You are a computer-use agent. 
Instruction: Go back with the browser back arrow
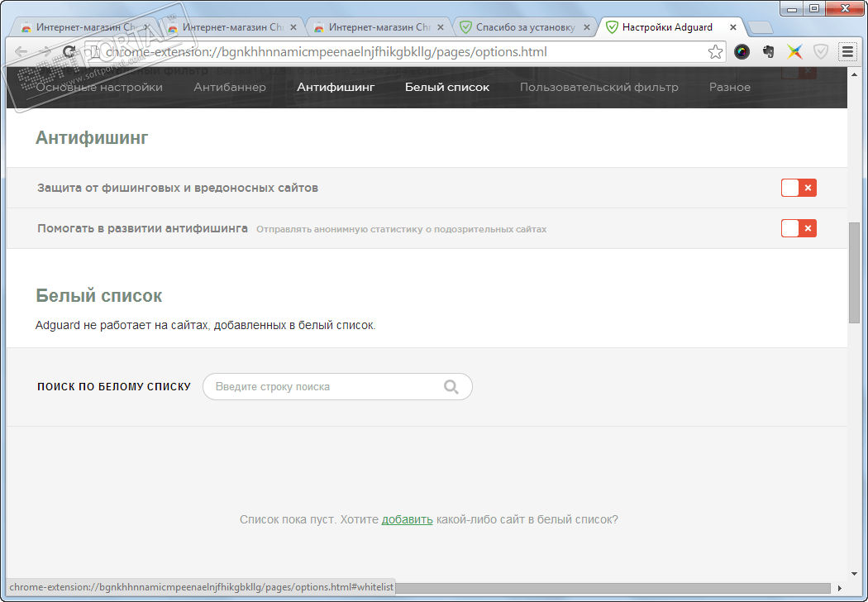click(21, 52)
